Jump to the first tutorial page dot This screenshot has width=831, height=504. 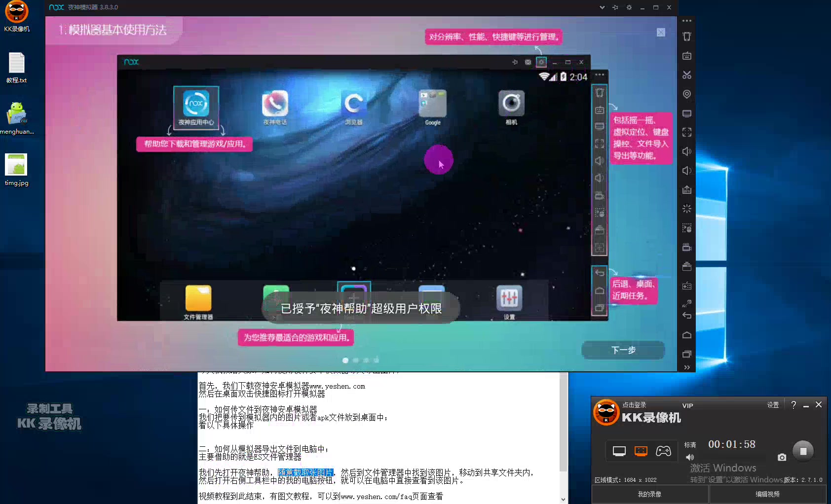[x=345, y=360]
